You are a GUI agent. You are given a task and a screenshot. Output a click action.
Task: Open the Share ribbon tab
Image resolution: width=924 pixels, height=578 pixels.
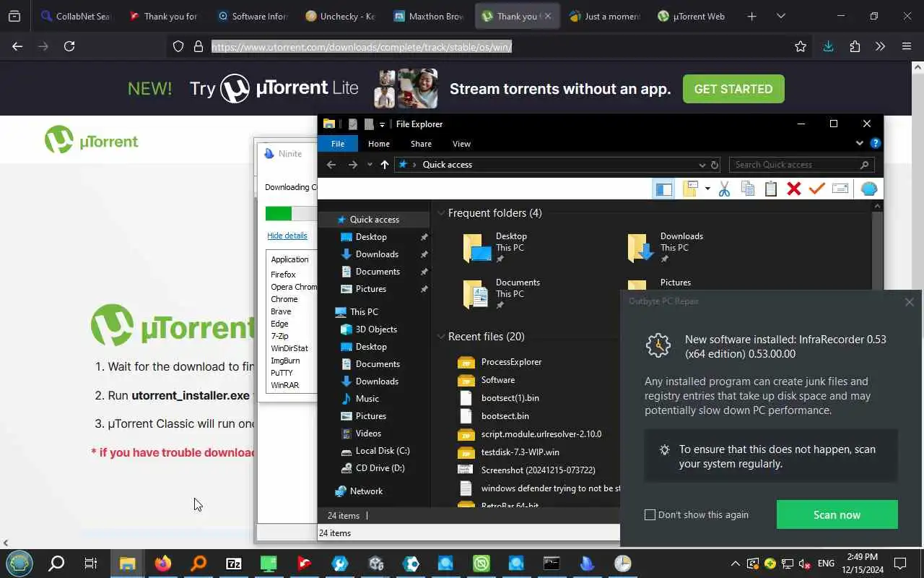[421, 144]
